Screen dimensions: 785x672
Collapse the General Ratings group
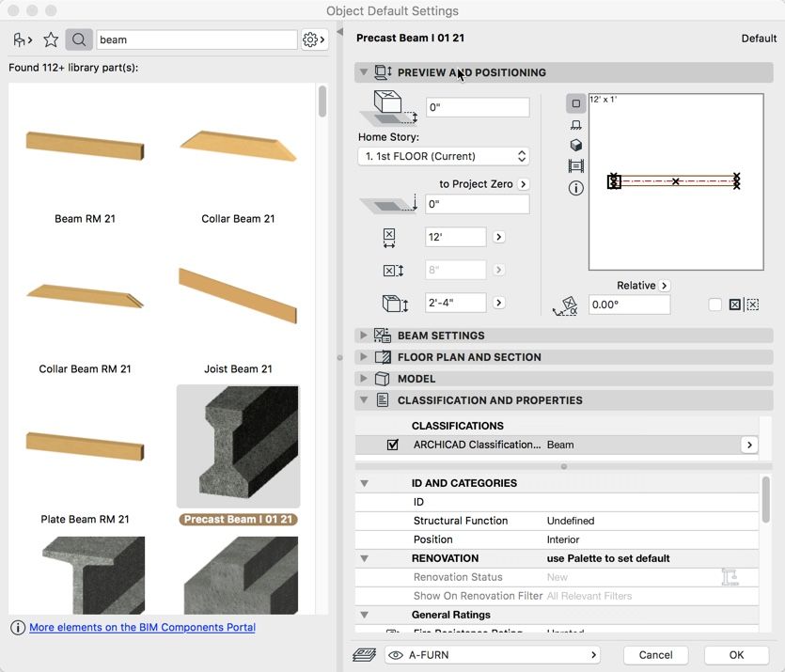365,615
